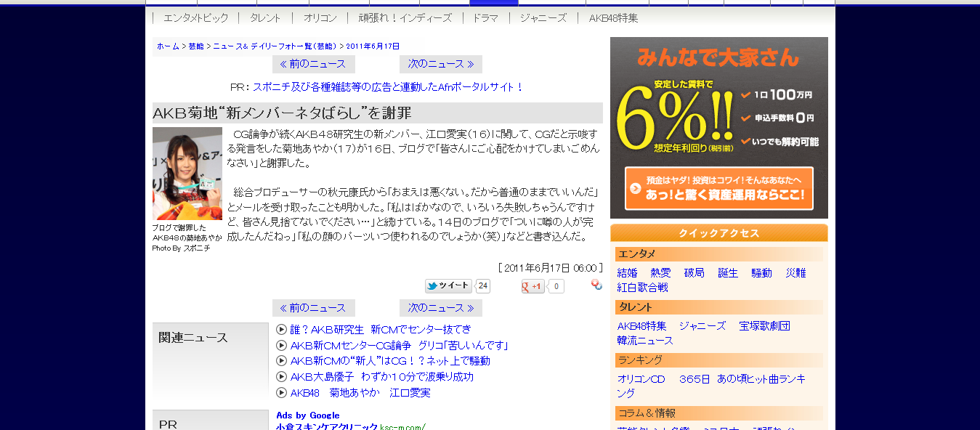Click the 菊地あやか article photo

point(187,174)
